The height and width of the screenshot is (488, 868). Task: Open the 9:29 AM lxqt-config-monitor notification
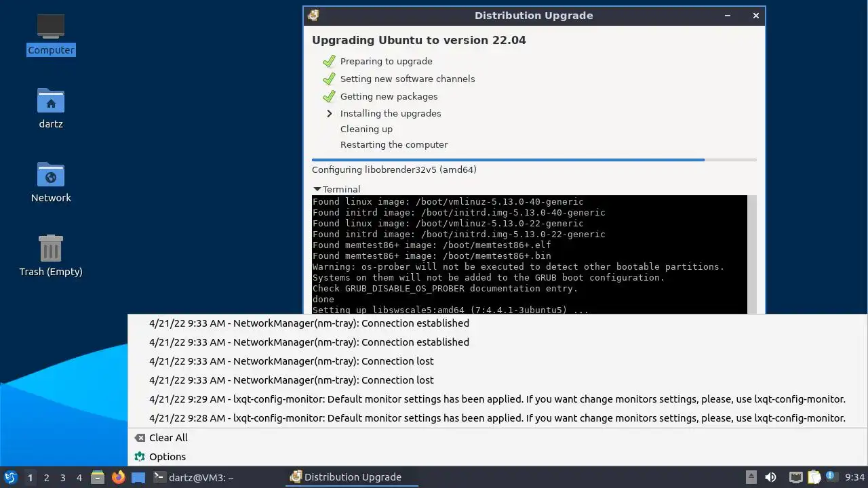pyautogui.click(x=497, y=399)
